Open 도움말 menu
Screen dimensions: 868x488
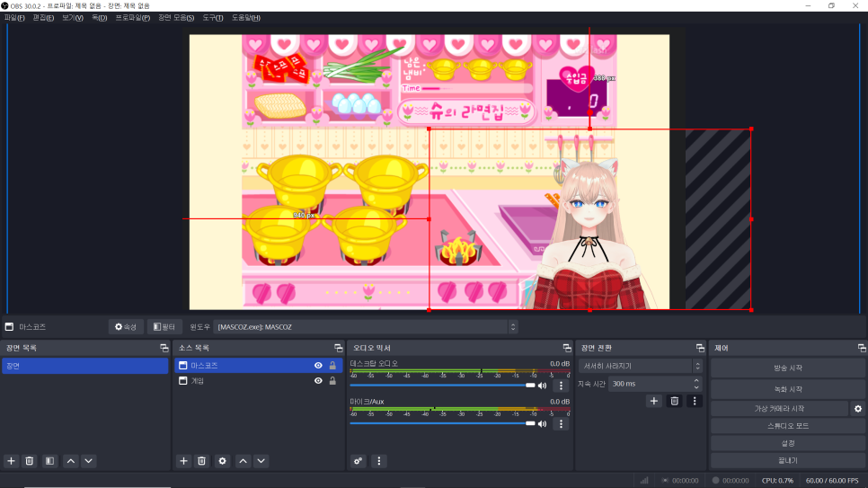(x=246, y=18)
